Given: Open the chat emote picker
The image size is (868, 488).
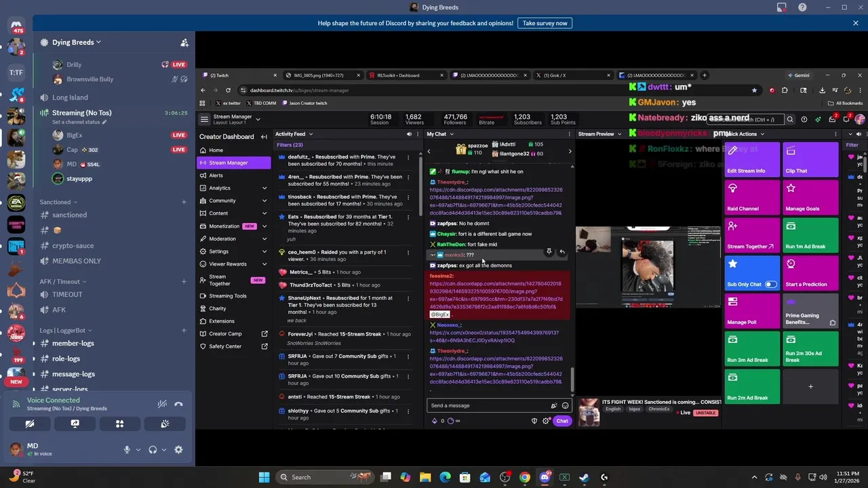Looking at the screenshot, I should (565, 405).
